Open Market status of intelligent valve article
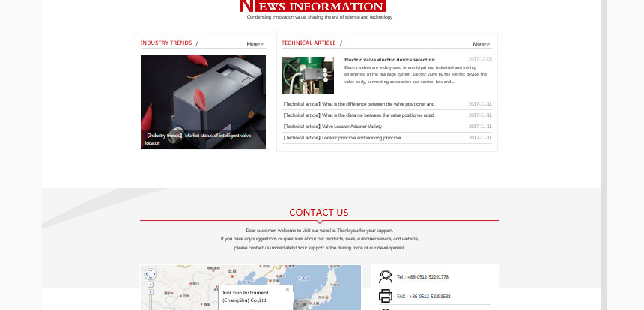644x310 pixels. tap(198, 139)
